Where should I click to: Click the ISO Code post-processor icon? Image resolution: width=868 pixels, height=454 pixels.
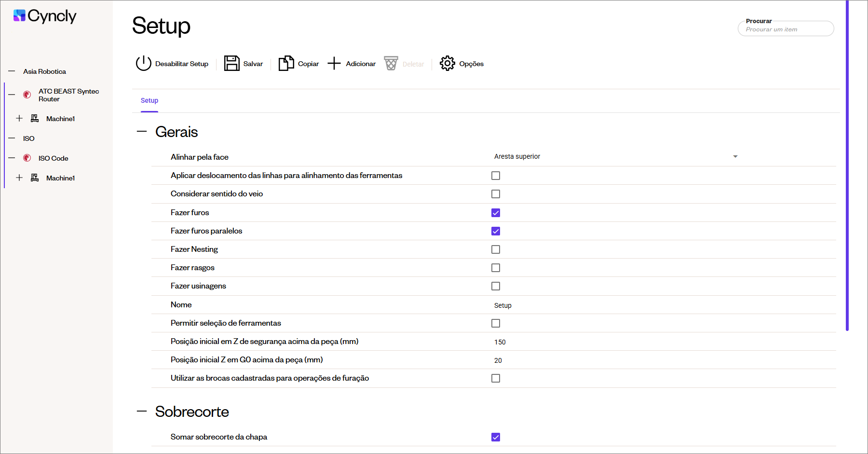pyautogui.click(x=27, y=158)
